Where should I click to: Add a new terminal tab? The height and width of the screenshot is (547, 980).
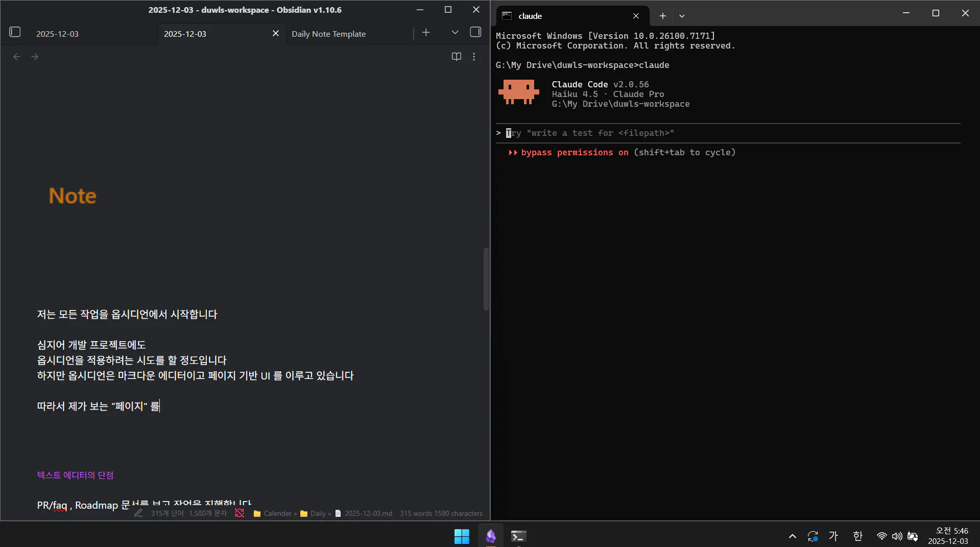click(662, 16)
